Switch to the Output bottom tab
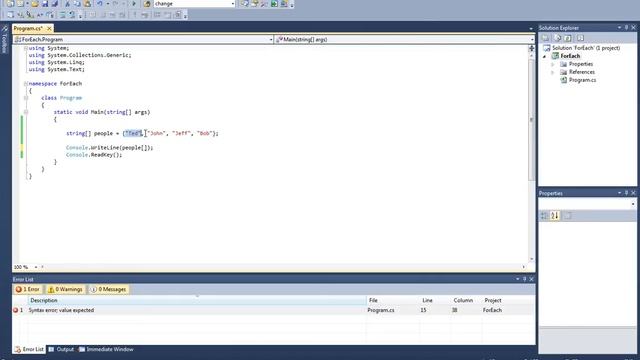The height and width of the screenshot is (360, 640). pyautogui.click(x=61, y=349)
